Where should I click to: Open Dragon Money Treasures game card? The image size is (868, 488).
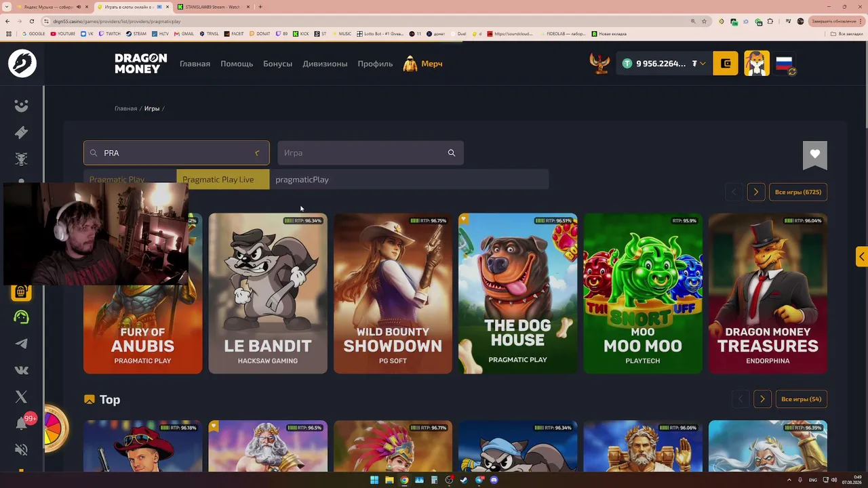768,293
